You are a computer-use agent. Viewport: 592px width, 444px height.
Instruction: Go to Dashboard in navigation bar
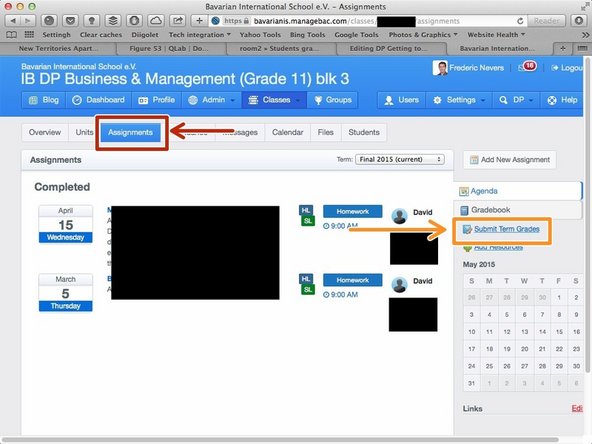coord(99,100)
